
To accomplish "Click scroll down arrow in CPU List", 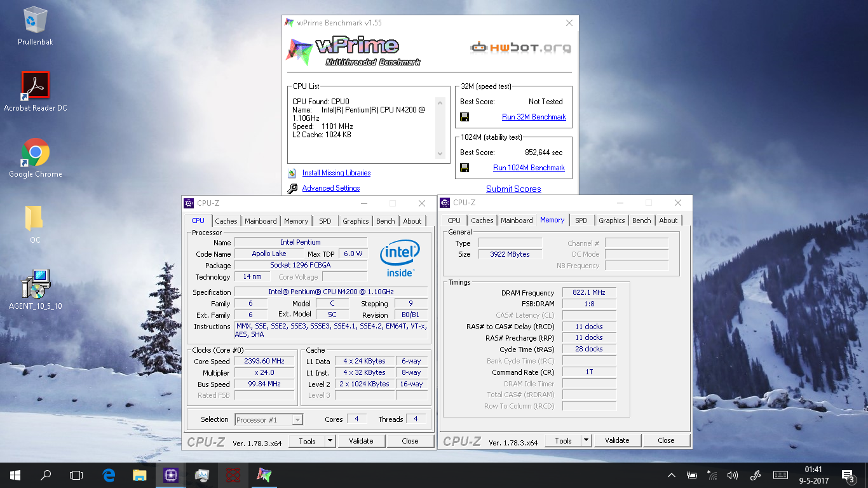I will point(440,154).
